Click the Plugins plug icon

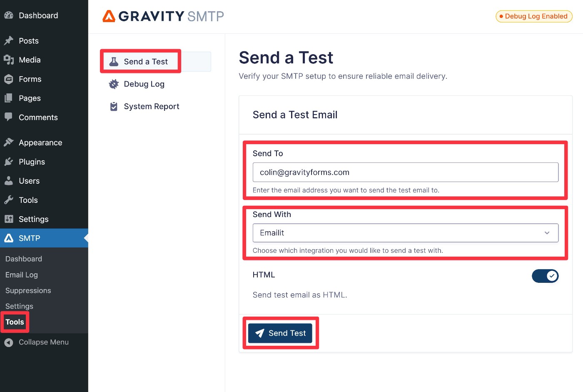tap(9, 162)
